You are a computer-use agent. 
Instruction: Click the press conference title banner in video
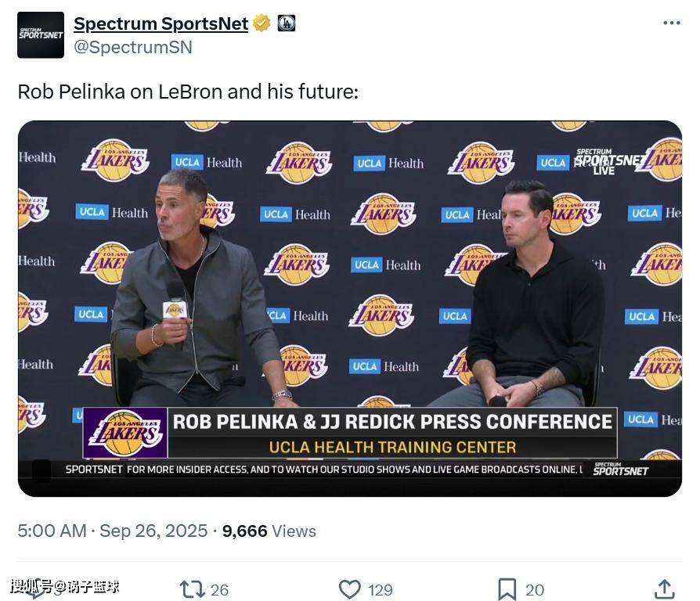pyautogui.click(x=391, y=422)
